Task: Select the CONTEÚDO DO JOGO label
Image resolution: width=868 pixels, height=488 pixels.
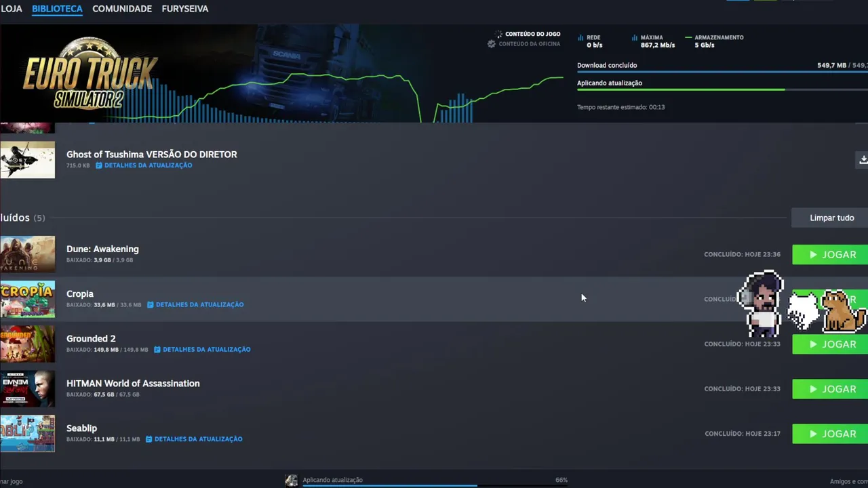Action: coord(532,34)
